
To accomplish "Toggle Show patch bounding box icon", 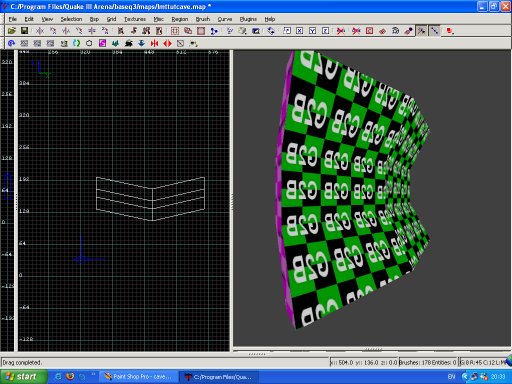I will [x=369, y=31].
